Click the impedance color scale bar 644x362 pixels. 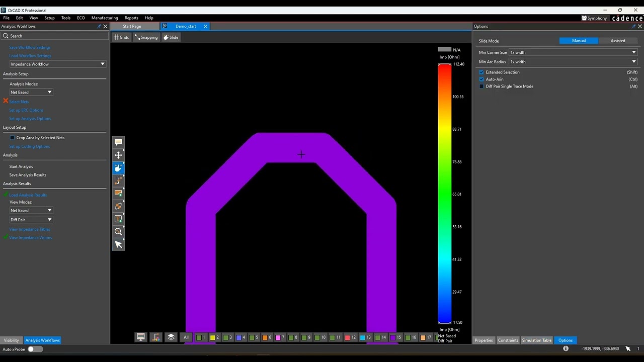444,194
